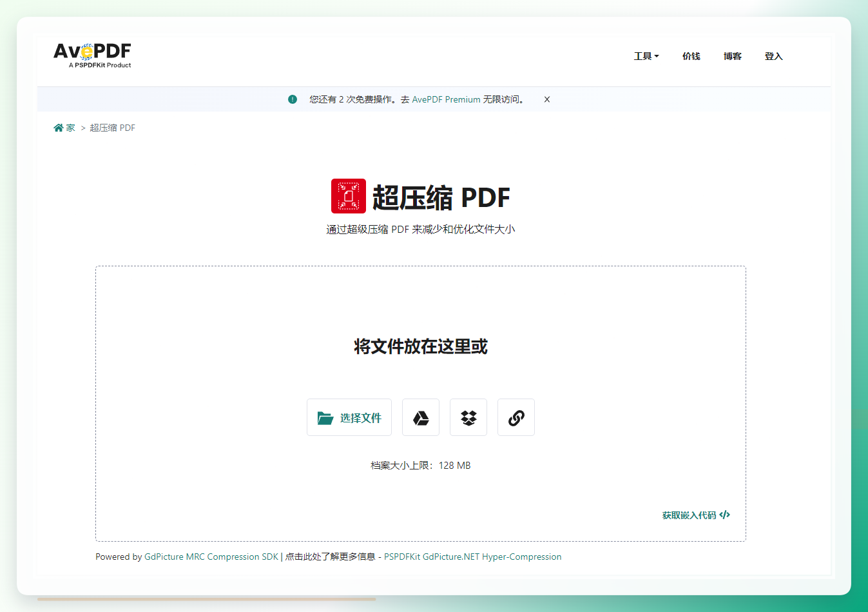Click the 选择文件 button
Image resolution: width=868 pixels, height=612 pixels.
coord(349,417)
